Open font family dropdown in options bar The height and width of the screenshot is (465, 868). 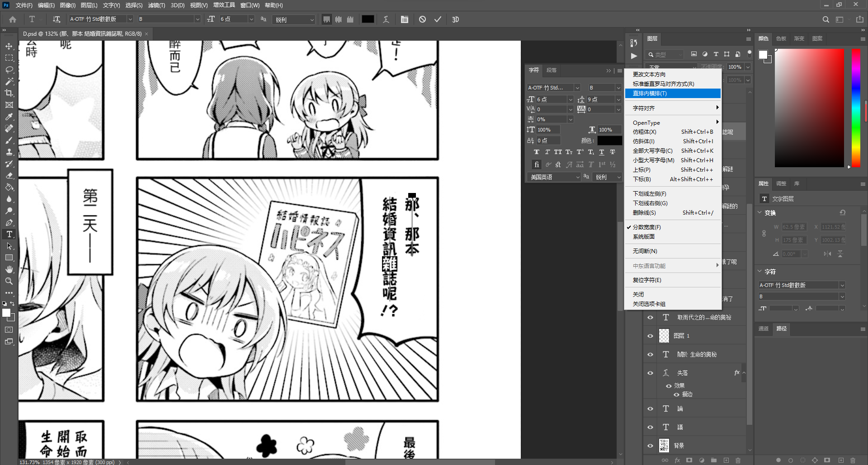pos(130,19)
